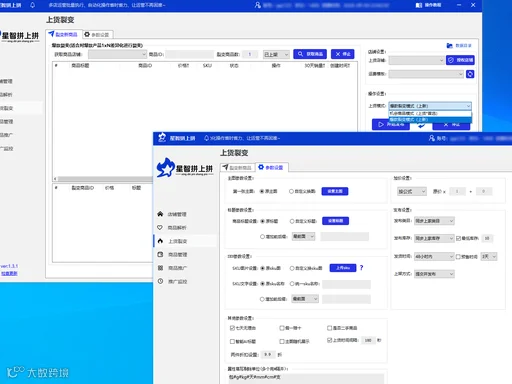Click the 检查更新 link in back window
Viewport: 512px width, 384px height.
(9, 273)
